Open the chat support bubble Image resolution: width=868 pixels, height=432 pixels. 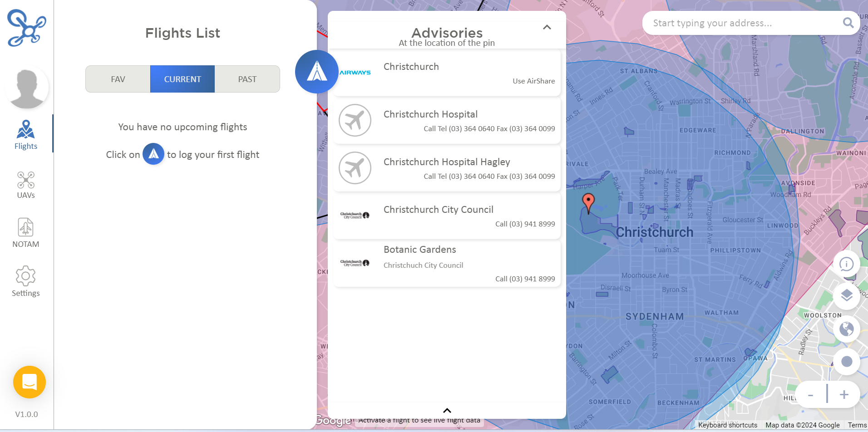pos(29,382)
